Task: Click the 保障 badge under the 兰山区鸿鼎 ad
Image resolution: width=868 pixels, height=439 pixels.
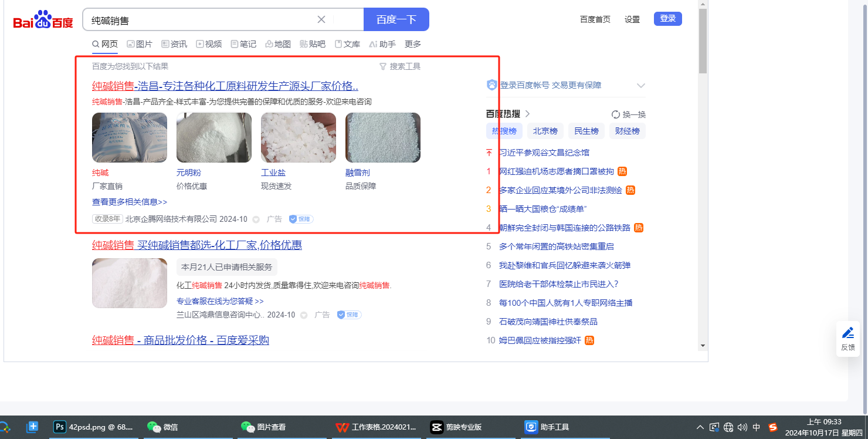Action: pyautogui.click(x=349, y=315)
